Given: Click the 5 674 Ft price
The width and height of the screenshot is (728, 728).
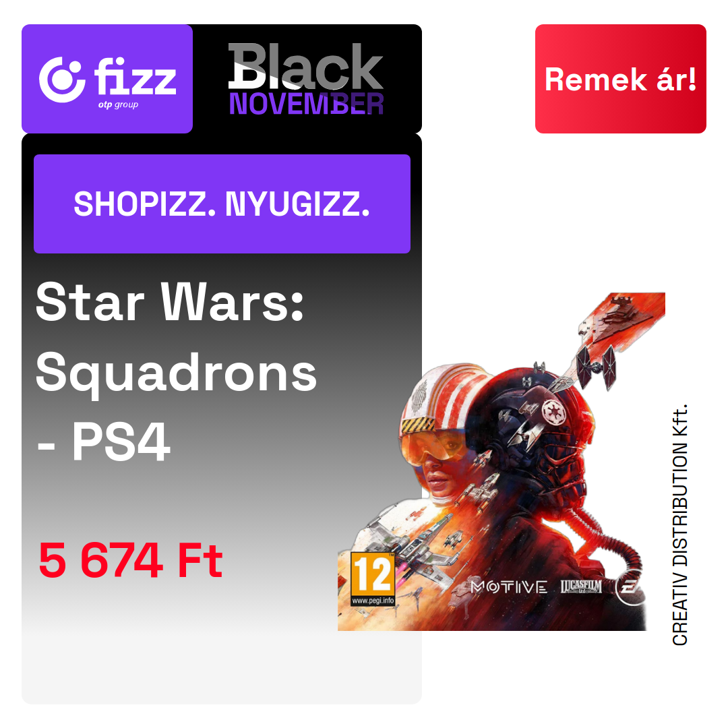Looking at the screenshot, I should 131,560.
